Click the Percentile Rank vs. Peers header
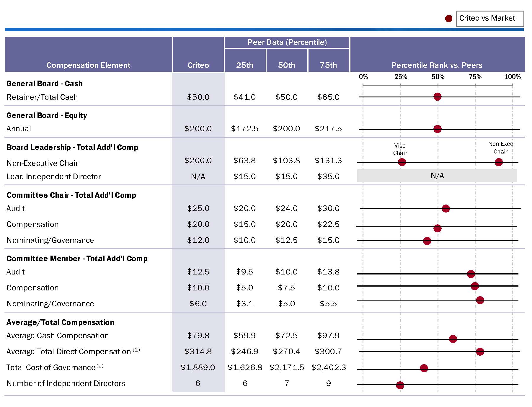The width and height of the screenshot is (532, 407). coord(437,65)
